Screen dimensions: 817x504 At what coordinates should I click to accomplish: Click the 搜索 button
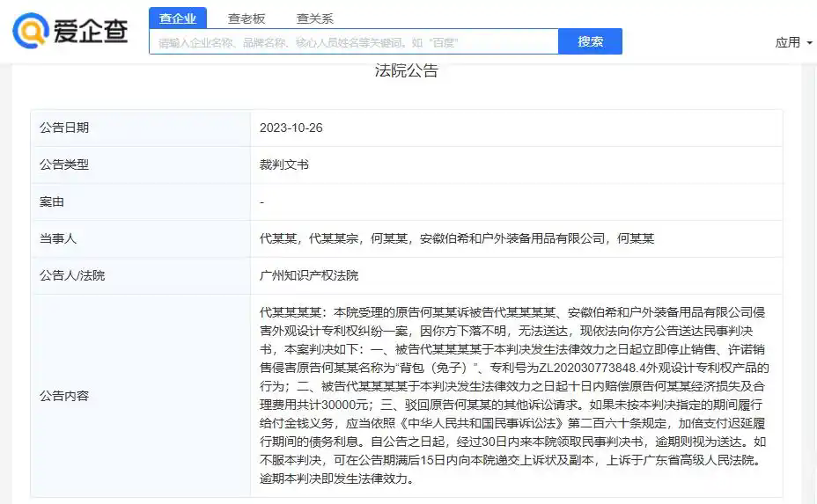591,41
